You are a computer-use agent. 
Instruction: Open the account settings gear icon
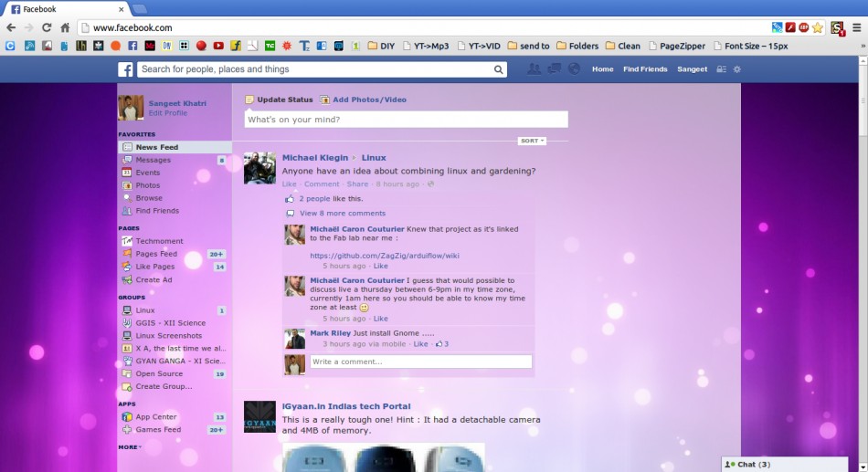point(736,69)
